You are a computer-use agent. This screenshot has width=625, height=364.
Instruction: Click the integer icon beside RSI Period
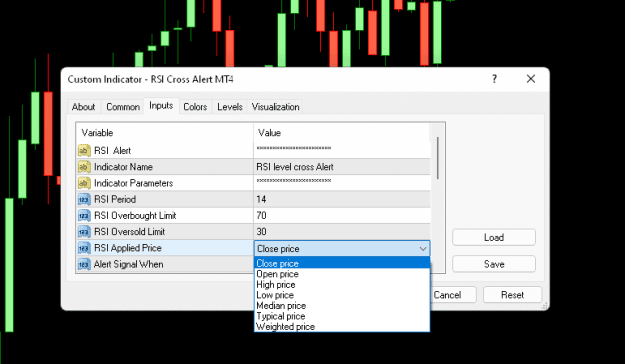pos(84,199)
